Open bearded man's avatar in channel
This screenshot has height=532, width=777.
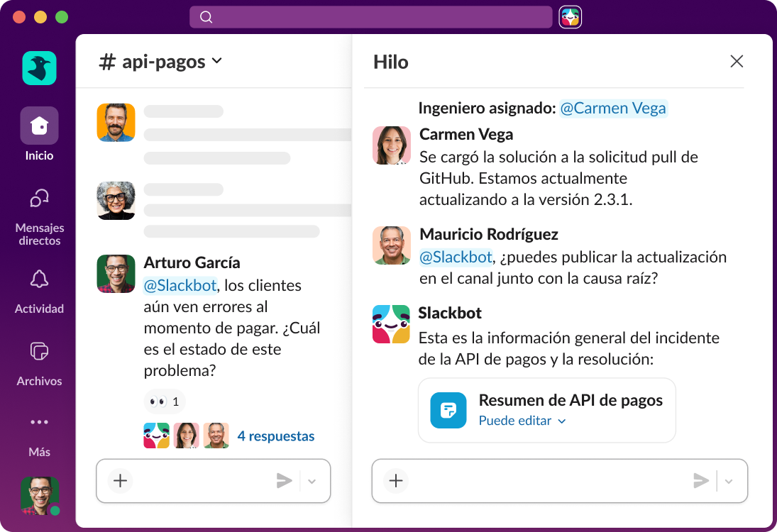point(116,122)
